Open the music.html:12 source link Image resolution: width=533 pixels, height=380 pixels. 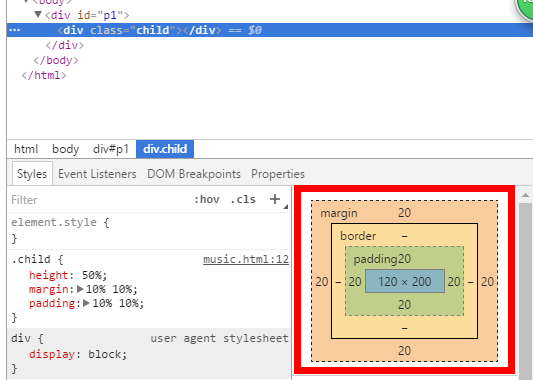coord(246,259)
